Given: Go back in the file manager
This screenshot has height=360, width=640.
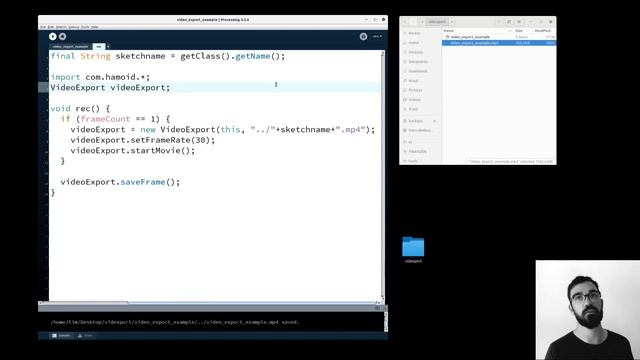Looking at the screenshot, I should (x=405, y=22).
